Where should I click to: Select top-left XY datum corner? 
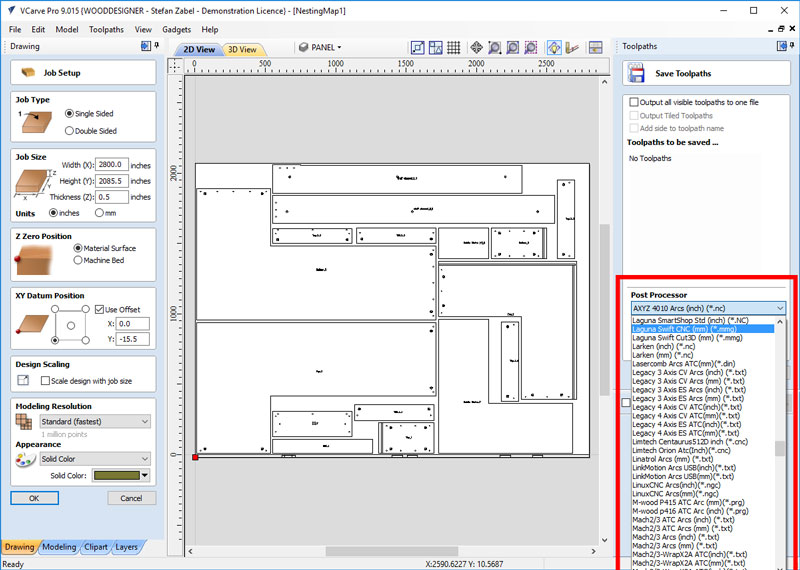click(55, 309)
